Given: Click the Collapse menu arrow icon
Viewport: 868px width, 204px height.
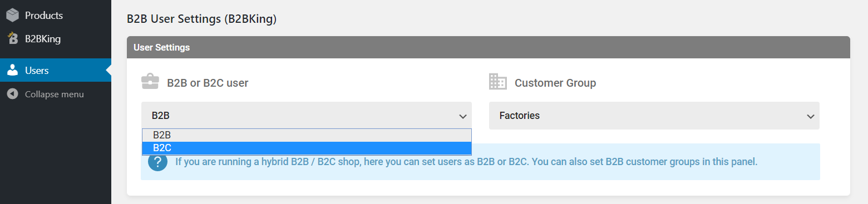Looking at the screenshot, I should [x=12, y=94].
